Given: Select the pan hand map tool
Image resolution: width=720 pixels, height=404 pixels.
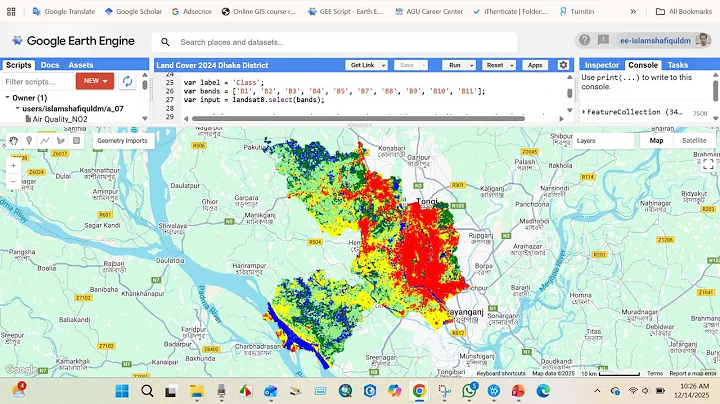Looking at the screenshot, I should [x=13, y=140].
